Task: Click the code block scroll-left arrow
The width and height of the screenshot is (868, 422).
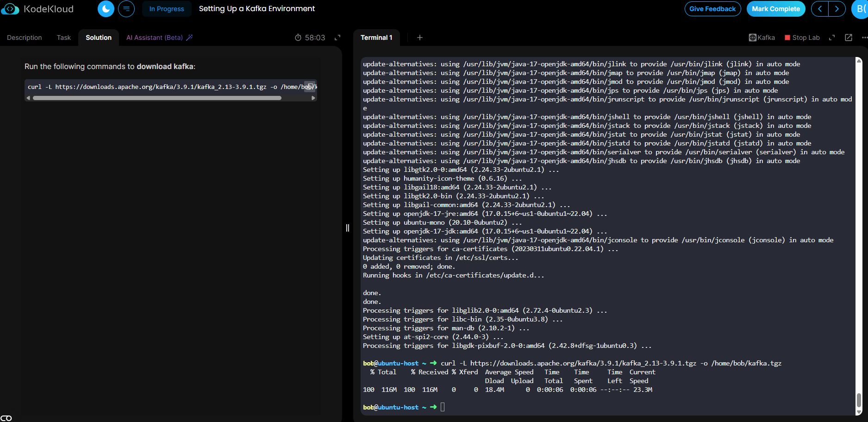Action: 28,98
